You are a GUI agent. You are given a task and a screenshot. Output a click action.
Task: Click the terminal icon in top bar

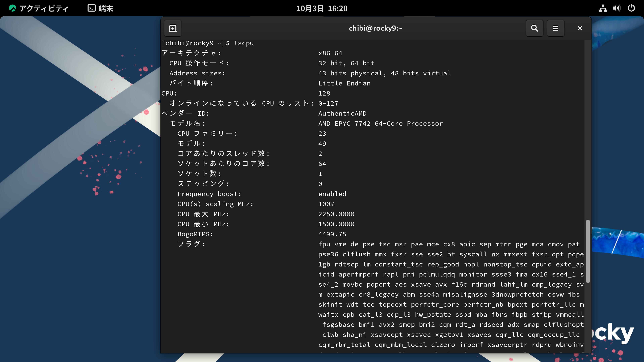[x=91, y=8]
